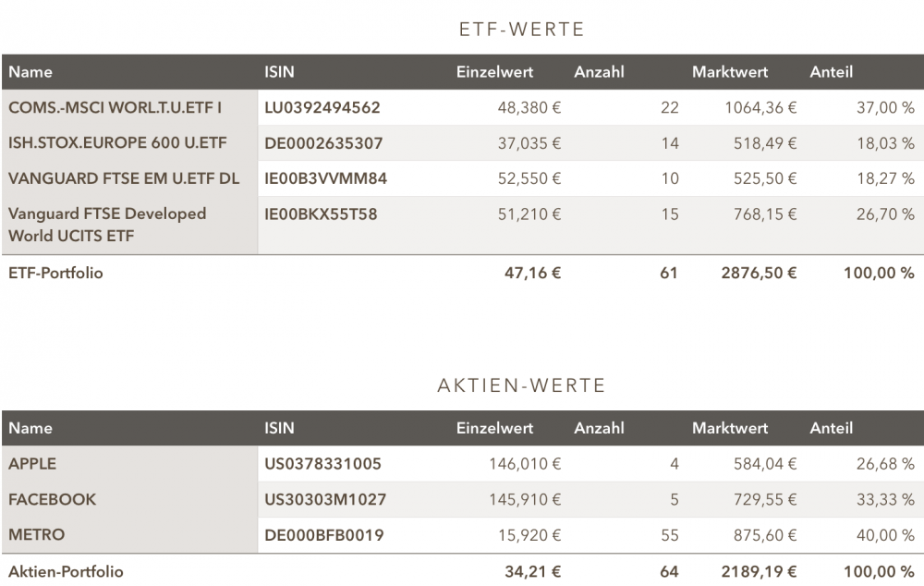Click the Aktien table ISIN header
Image resolution: width=924 pixels, height=586 pixels.
coord(279,428)
